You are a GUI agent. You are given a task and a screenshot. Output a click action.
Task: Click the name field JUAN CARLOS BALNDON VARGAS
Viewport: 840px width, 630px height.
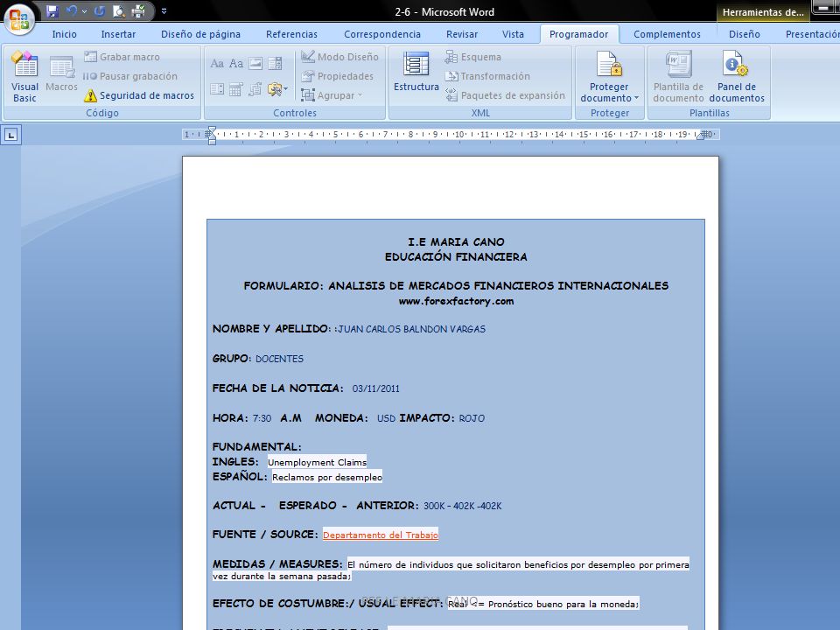click(x=411, y=329)
